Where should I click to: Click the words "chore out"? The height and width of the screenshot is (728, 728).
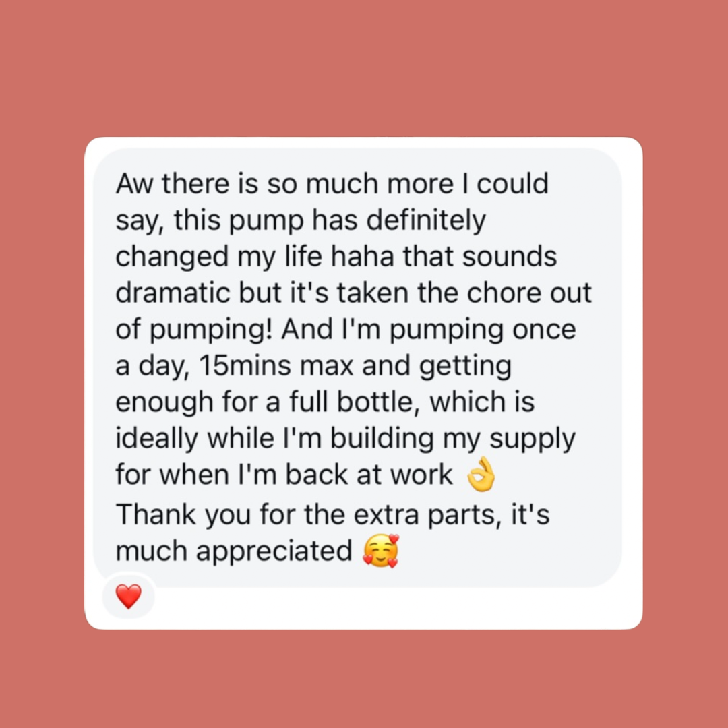point(529,293)
